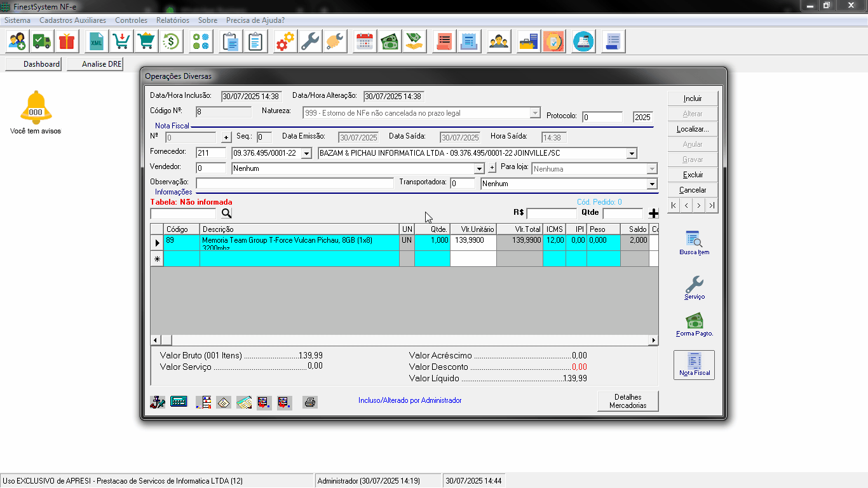Expand the Transportadora dropdown
The height and width of the screenshot is (488, 868).
pyautogui.click(x=651, y=184)
